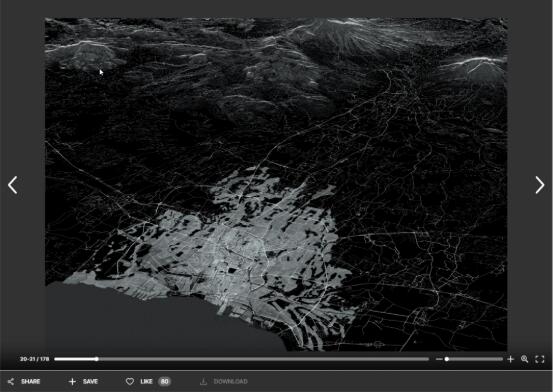Click the minus zoom-out icon

pyautogui.click(x=439, y=359)
